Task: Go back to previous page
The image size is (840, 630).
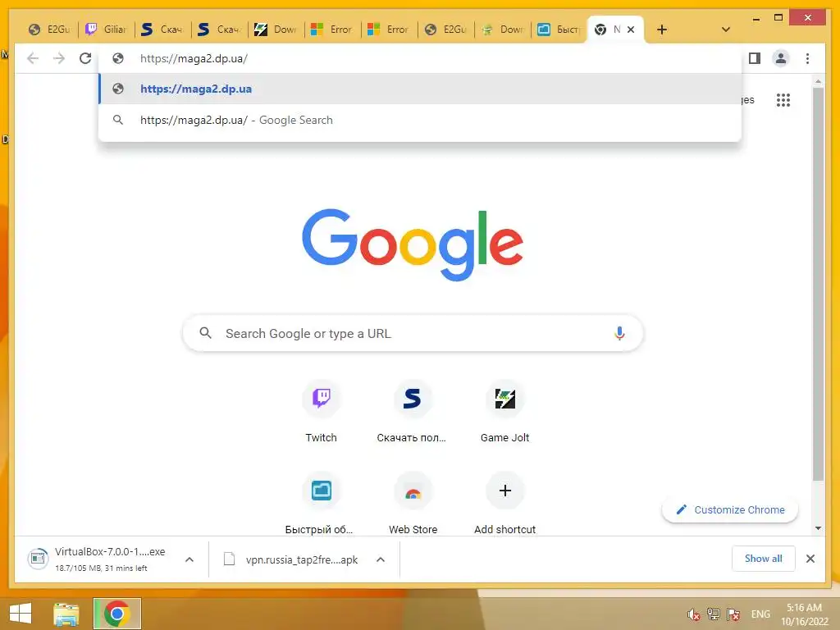Action: 33,58
